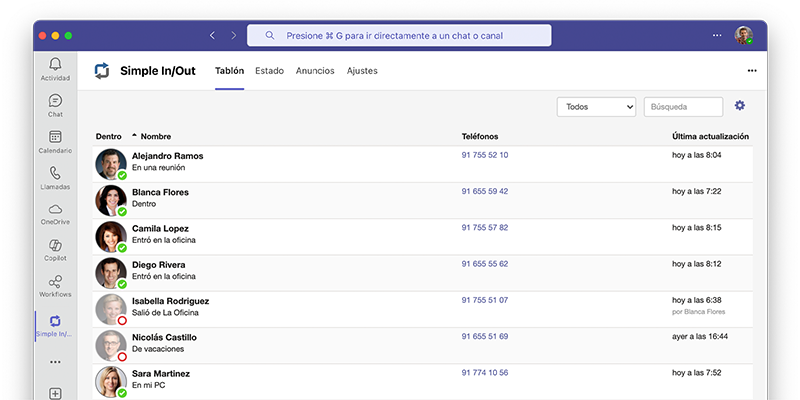The width and height of the screenshot is (800, 400).
Task: Click Sara Martinez's green status badge
Action: pos(122,393)
